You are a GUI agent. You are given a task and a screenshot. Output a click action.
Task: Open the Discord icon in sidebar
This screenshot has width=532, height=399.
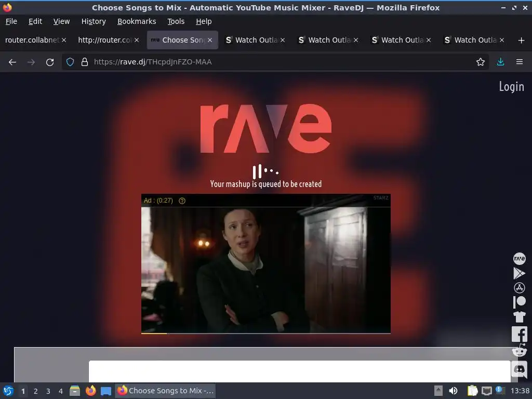(519, 369)
